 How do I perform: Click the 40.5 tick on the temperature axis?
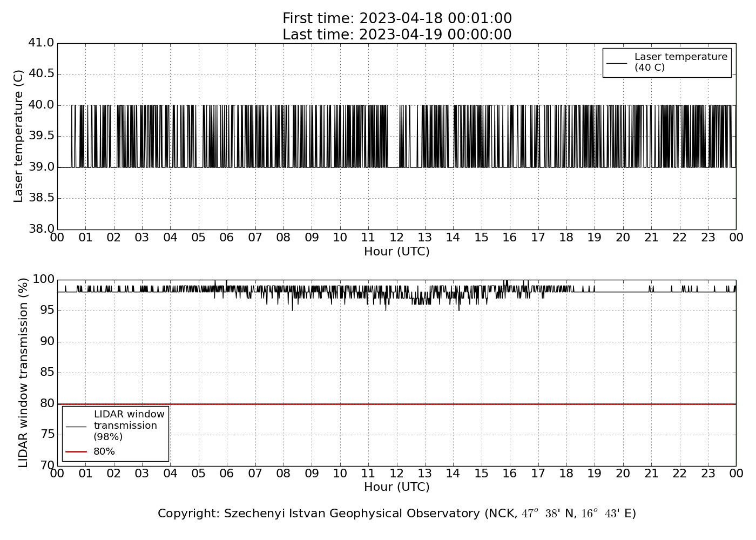pyautogui.click(x=42, y=74)
